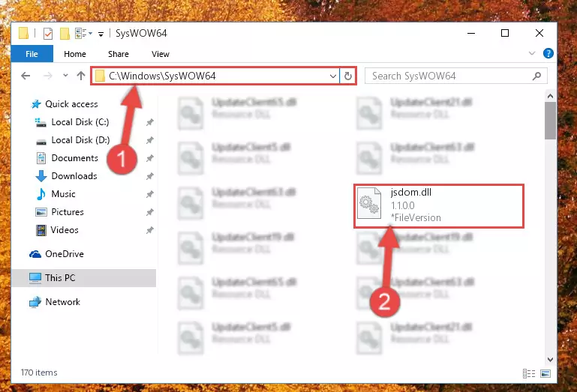Screen dimensions: 577x392
Task: Click the vertical scrollbar thumb
Action: click(550, 121)
